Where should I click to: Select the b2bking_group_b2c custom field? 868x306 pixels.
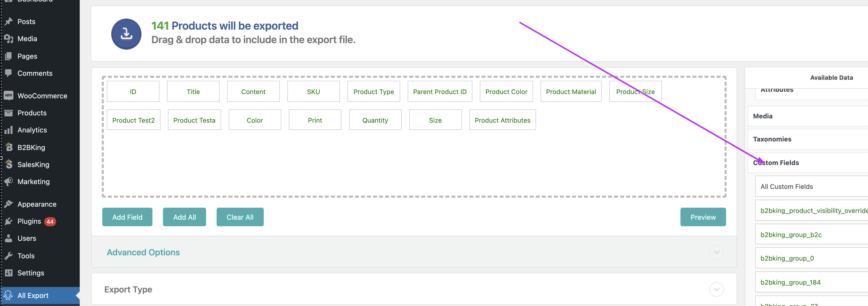click(x=811, y=235)
